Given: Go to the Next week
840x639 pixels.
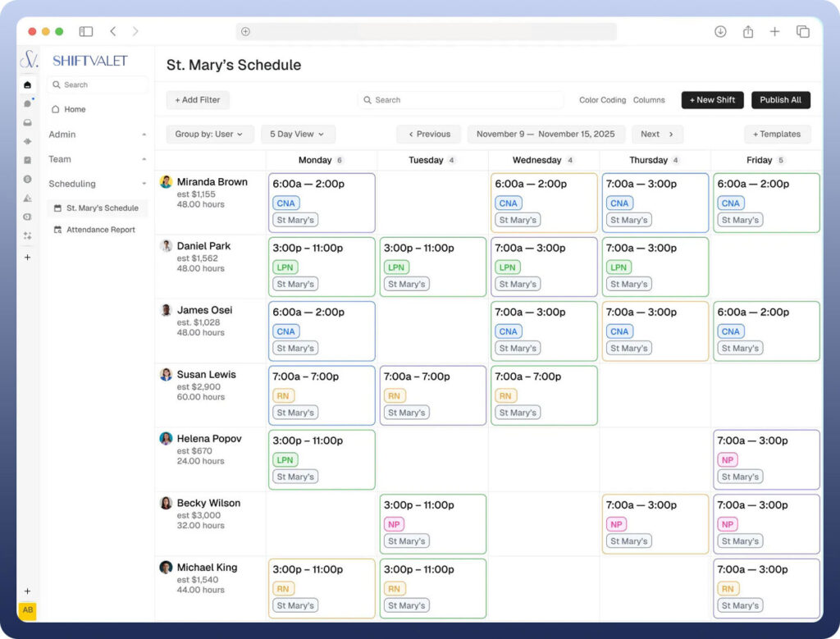Looking at the screenshot, I should coord(657,135).
